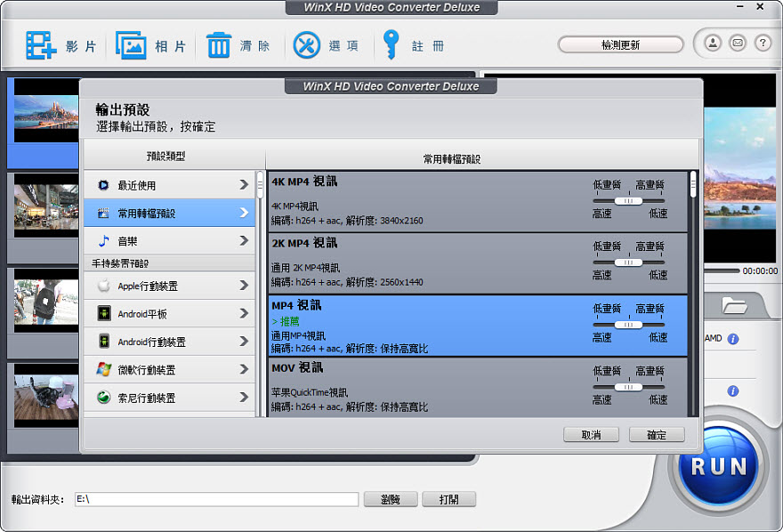The height and width of the screenshot is (532, 783).
Task: Select the 4K MP4 視訊 preset
Action: (427, 201)
